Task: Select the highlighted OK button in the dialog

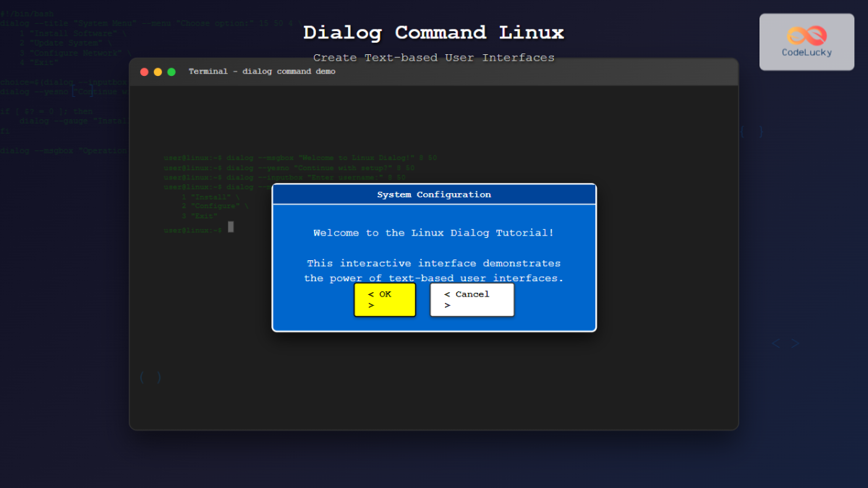Action: [x=384, y=299]
